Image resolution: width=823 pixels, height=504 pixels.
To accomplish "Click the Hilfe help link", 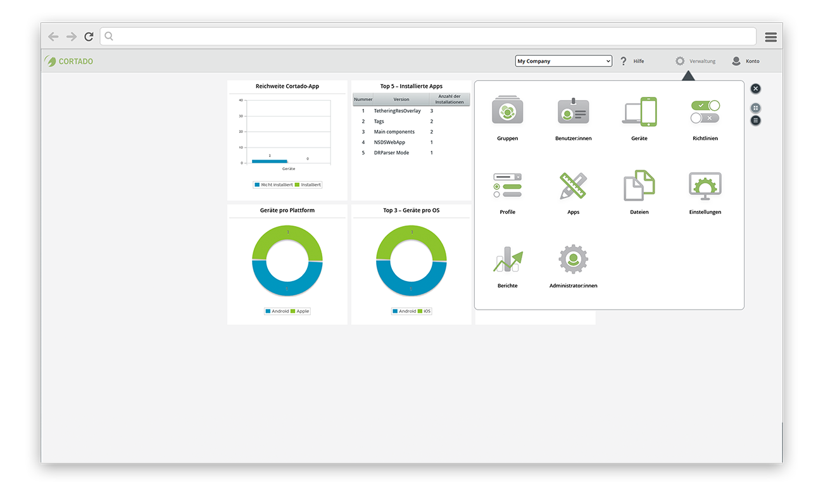I will coord(632,61).
